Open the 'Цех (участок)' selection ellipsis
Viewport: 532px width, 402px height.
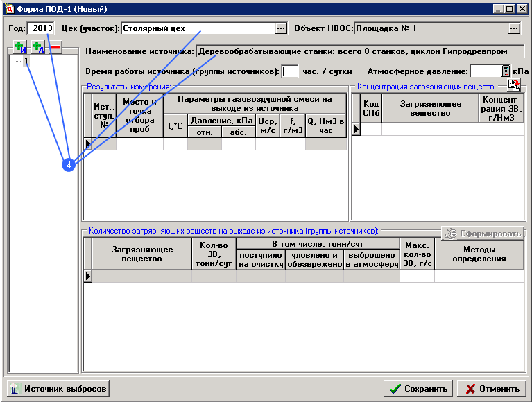coord(281,28)
